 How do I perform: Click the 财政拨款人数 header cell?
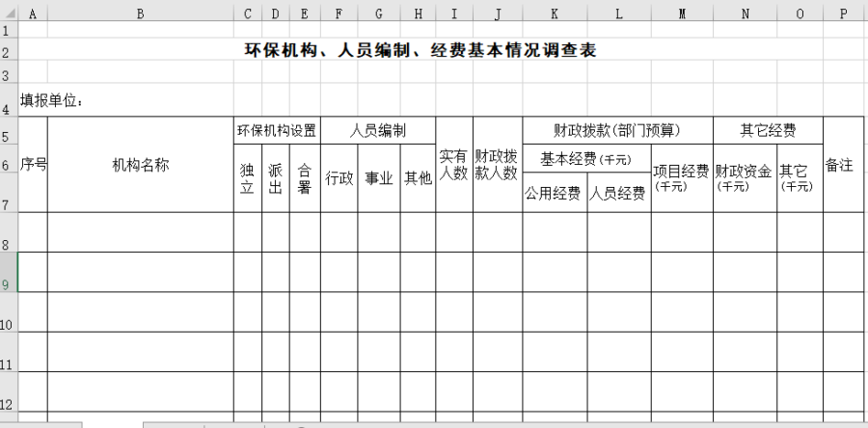click(497, 165)
